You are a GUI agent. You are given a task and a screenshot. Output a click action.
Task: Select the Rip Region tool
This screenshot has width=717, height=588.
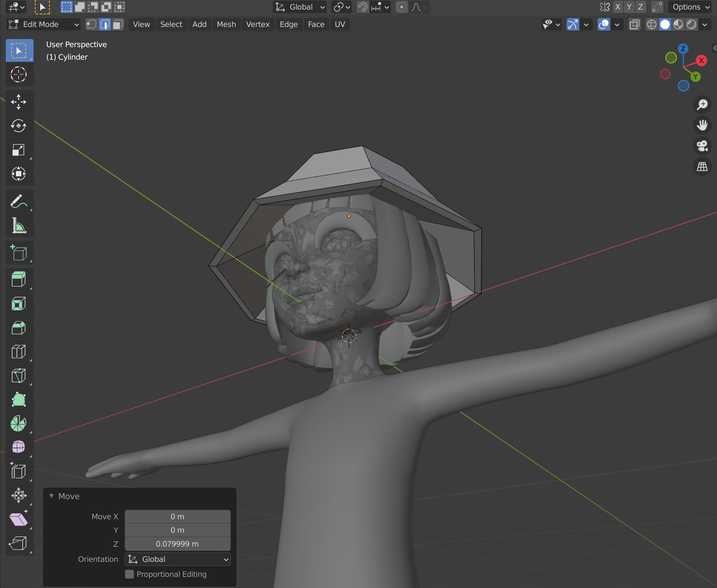[x=19, y=544]
